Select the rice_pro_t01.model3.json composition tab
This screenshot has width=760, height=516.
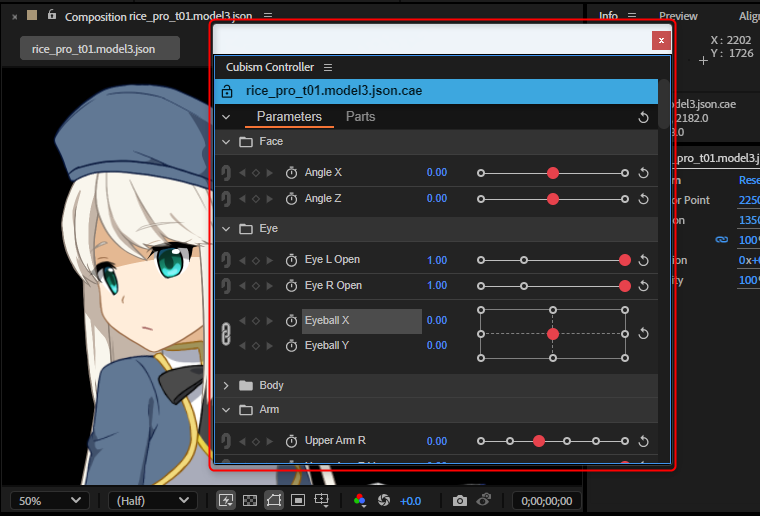pyautogui.click(x=100, y=49)
